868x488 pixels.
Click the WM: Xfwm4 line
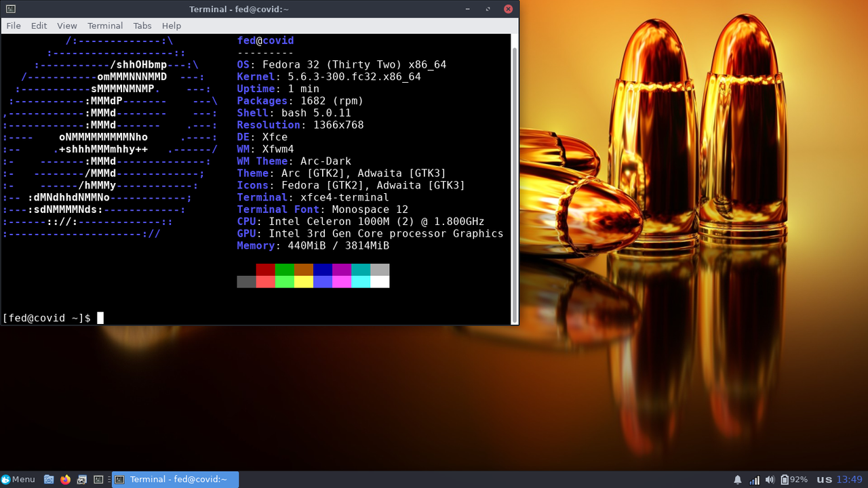click(x=265, y=149)
